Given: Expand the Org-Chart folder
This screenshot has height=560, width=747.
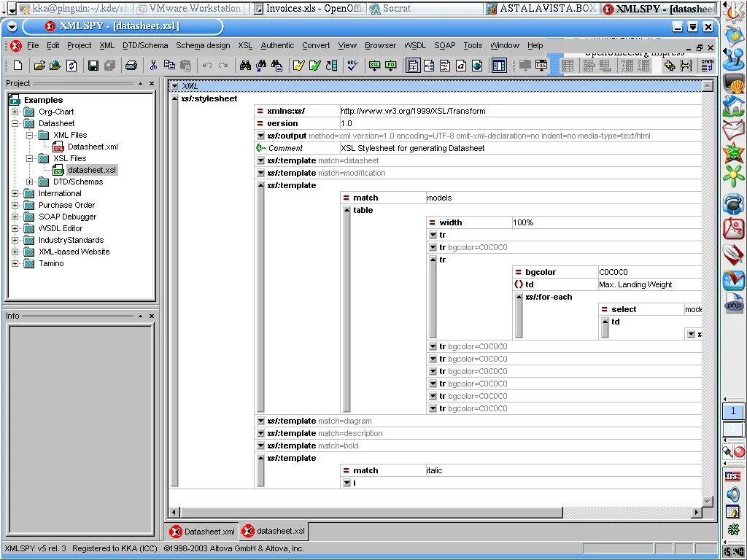Looking at the screenshot, I should (15, 112).
